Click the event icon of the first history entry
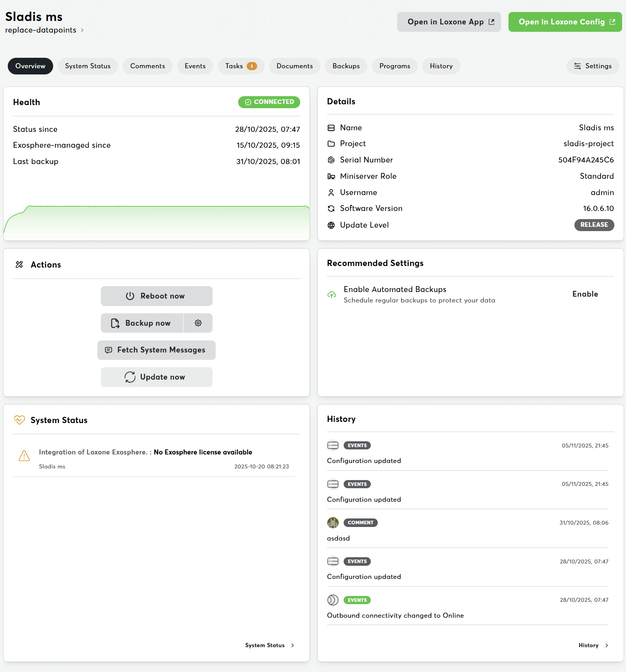 click(x=333, y=446)
